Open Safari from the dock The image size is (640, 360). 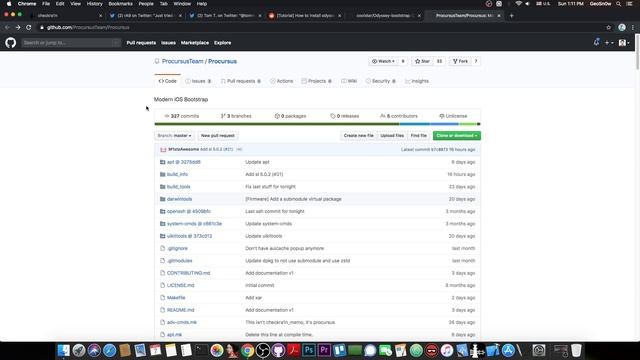pos(109,350)
